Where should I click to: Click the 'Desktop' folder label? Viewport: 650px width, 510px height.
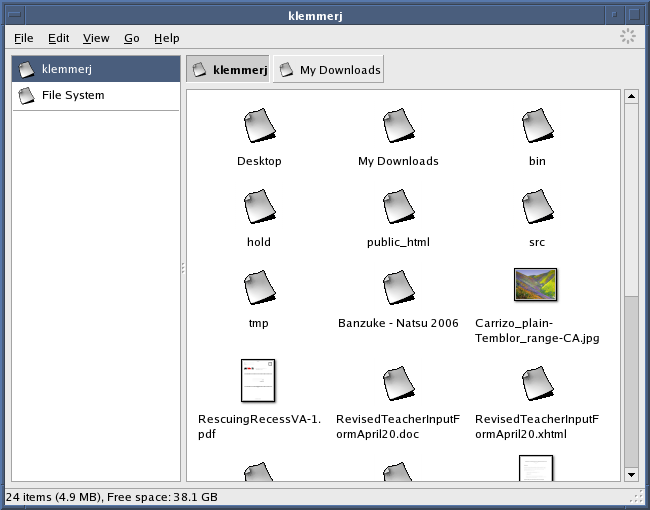click(260, 161)
